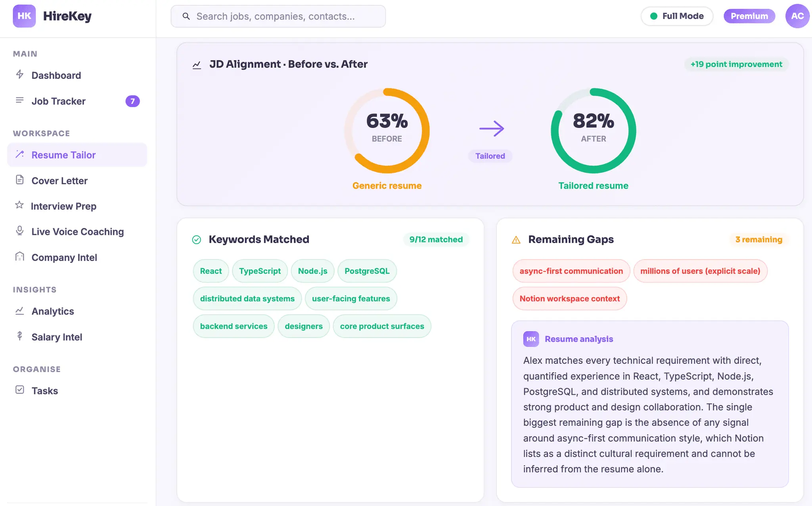The width and height of the screenshot is (812, 506).
Task: Click the Keywords Matched heading
Action: click(259, 239)
